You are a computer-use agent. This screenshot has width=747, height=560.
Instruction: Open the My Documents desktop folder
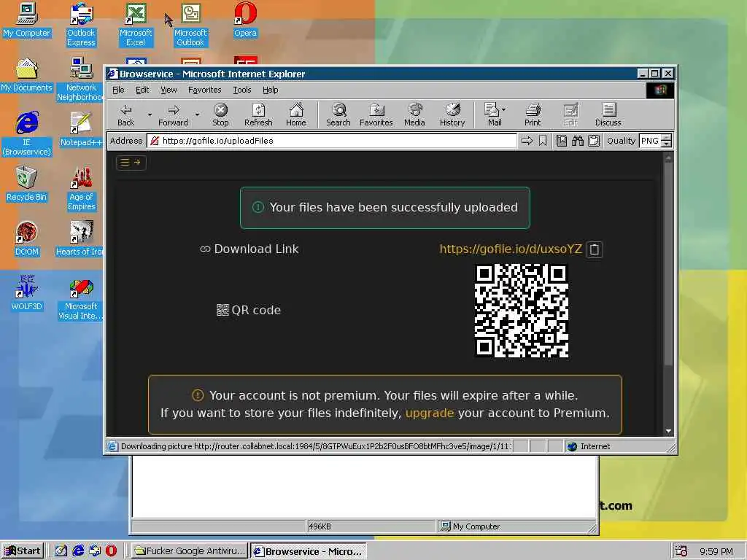pyautogui.click(x=27, y=75)
